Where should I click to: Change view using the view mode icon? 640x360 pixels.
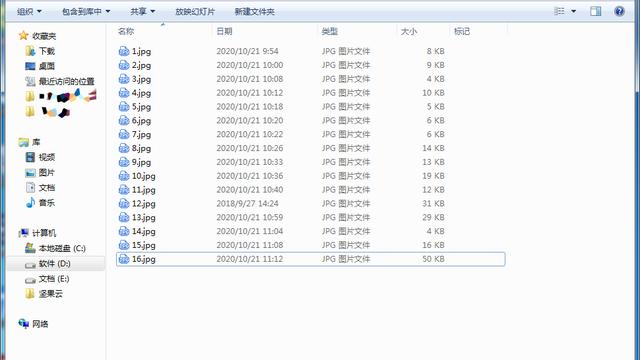[559, 11]
